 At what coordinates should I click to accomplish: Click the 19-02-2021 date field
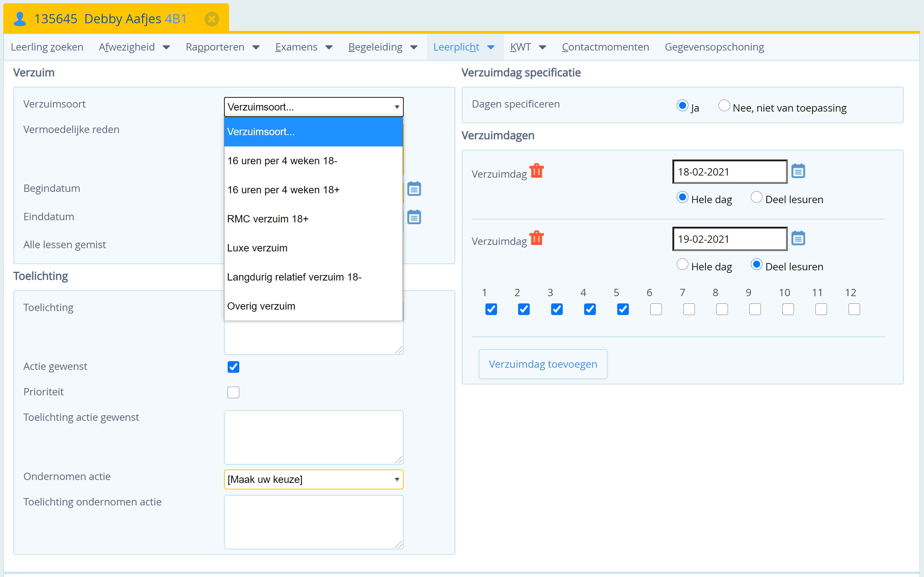coord(730,239)
